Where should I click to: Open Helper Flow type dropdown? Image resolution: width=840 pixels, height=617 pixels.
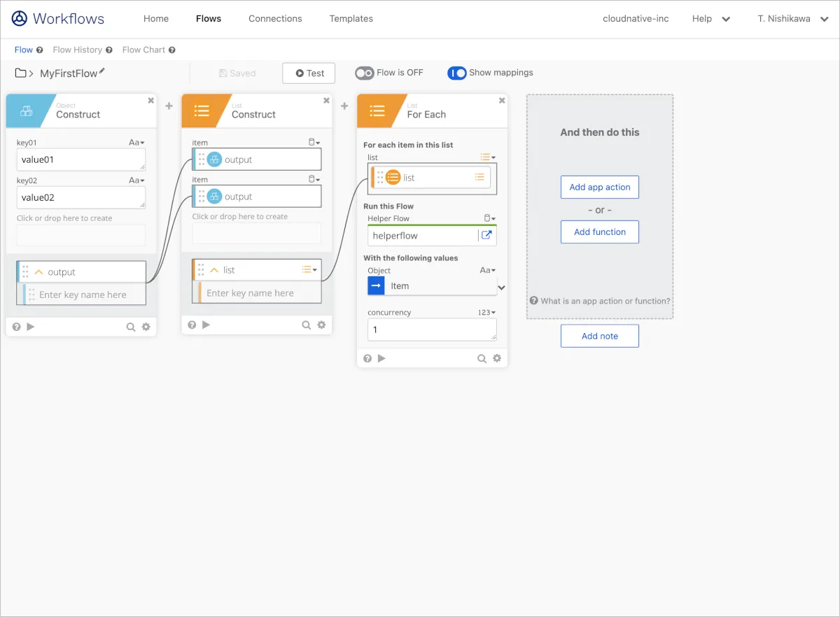pos(490,218)
